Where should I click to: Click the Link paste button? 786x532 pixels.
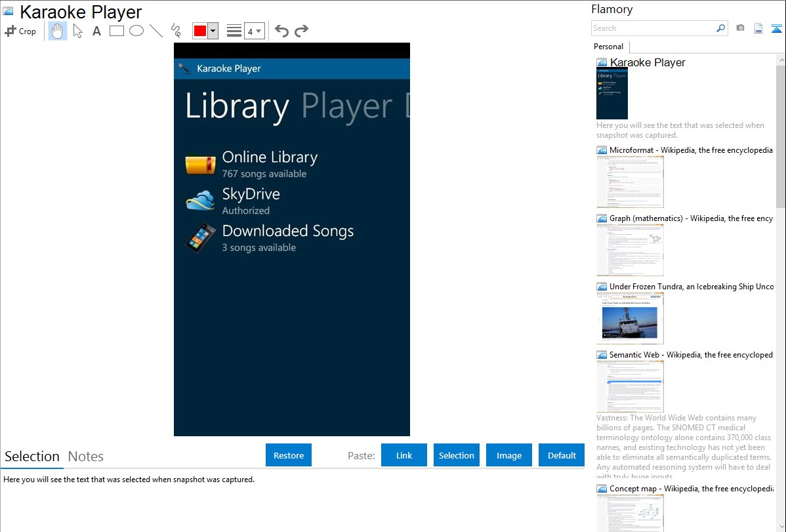coord(404,455)
